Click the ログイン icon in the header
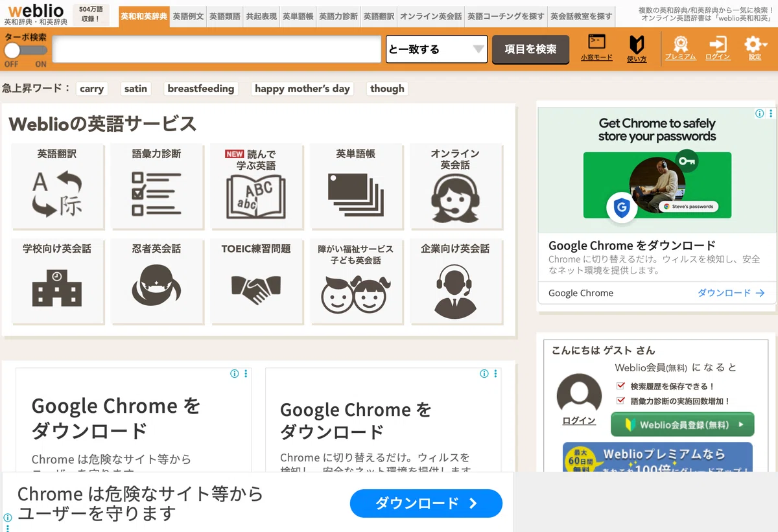The height and width of the screenshot is (532, 778). 718,48
